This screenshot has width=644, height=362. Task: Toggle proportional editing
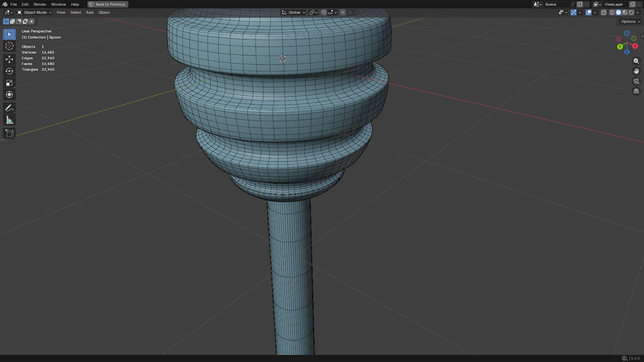(x=342, y=12)
